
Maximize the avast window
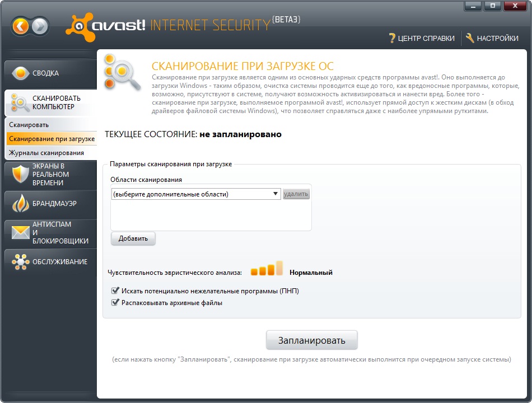tap(492, 6)
